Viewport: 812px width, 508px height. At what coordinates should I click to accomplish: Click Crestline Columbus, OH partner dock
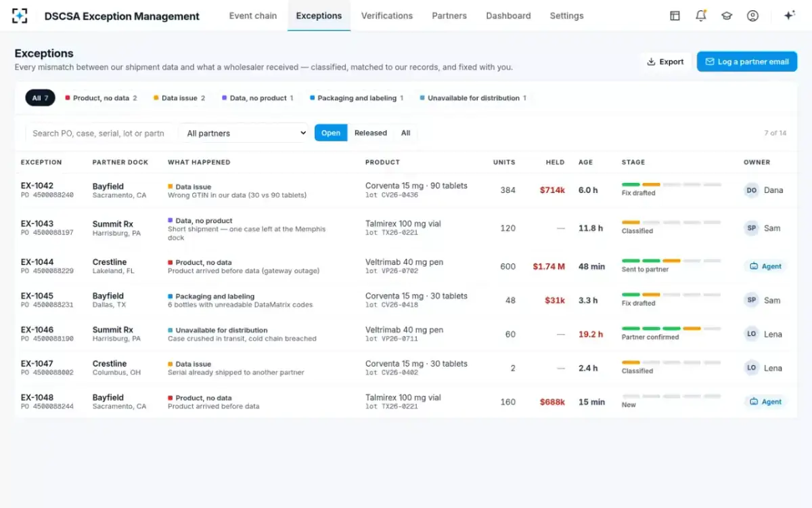[x=116, y=368]
